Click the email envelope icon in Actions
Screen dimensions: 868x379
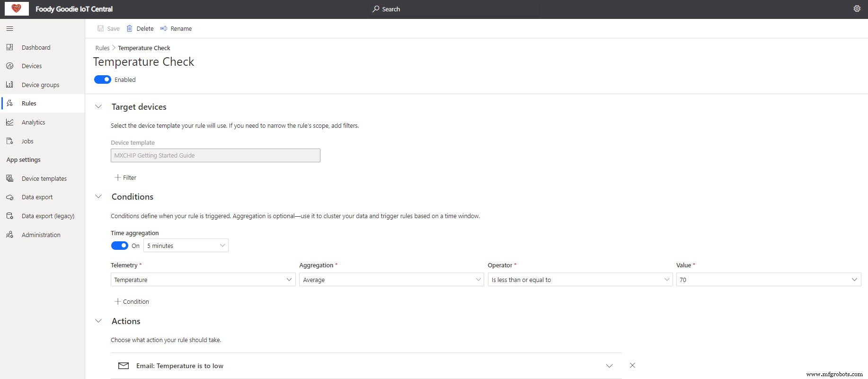point(124,366)
